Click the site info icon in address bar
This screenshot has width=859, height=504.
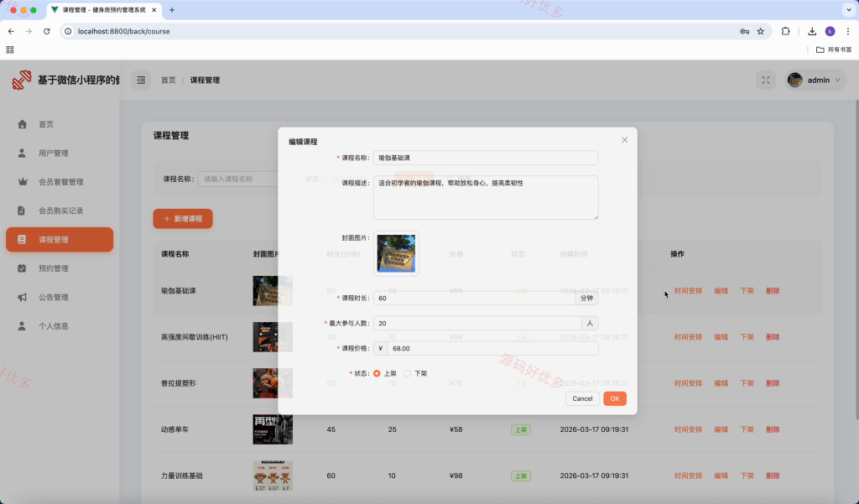click(68, 31)
